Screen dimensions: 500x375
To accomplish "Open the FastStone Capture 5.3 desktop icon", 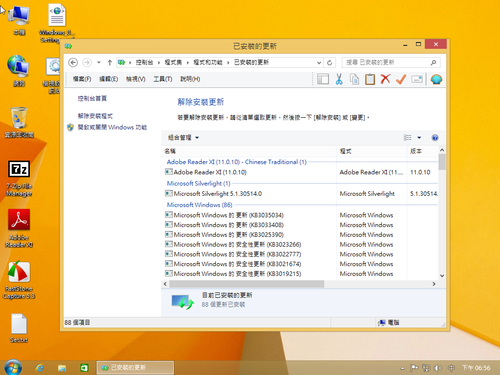I will click(x=19, y=280).
